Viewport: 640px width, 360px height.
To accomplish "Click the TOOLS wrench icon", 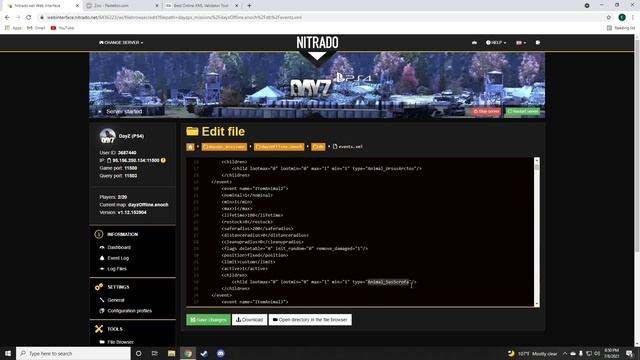I will [99, 329].
